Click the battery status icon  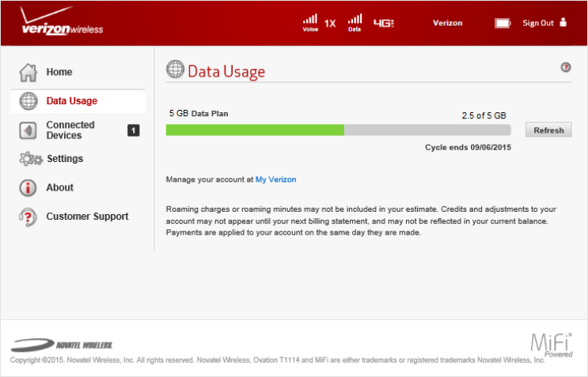click(503, 23)
